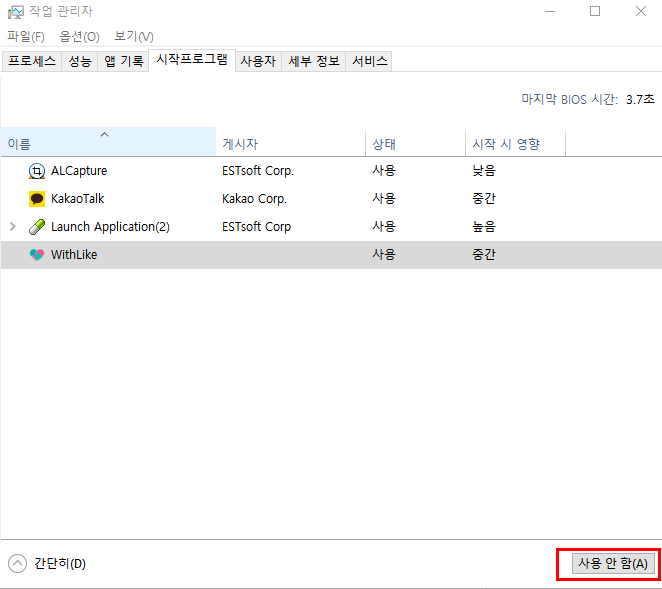Switch to the 성능 tab
The height and width of the screenshot is (589, 662).
80,61
